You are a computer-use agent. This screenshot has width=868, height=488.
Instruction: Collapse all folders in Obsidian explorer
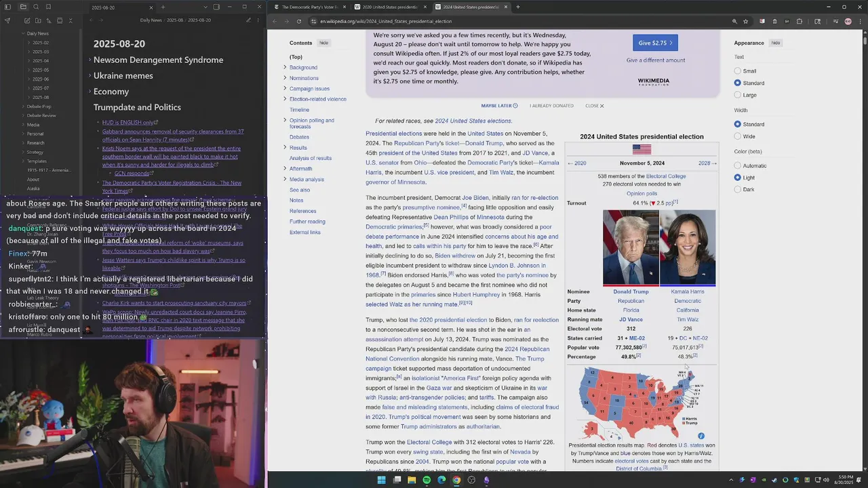(x=70, y=20)
